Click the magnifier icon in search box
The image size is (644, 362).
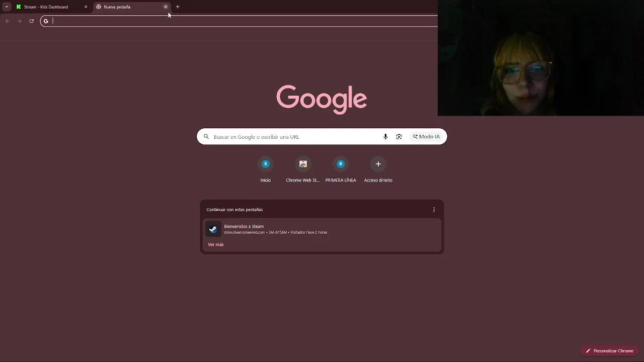[206, 137]
